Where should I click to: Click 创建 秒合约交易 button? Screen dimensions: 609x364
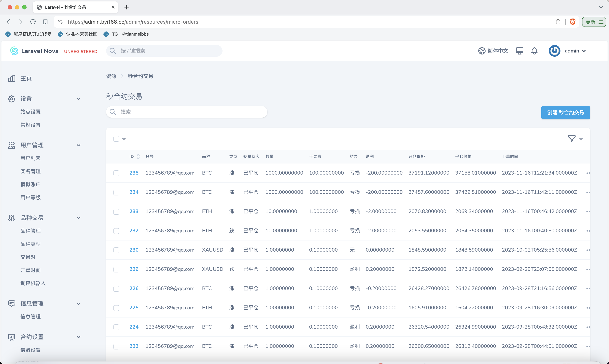tap(565, 113)
